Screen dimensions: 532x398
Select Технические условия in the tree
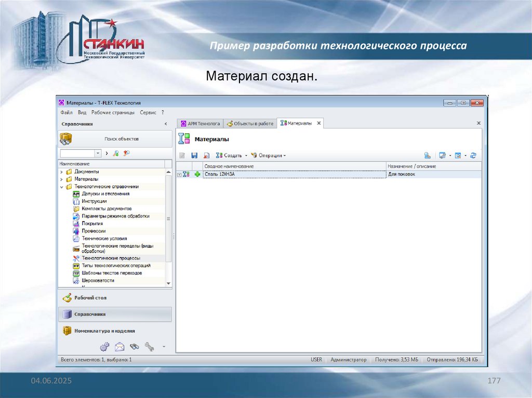pyautogui.click(x=104, y=239)
